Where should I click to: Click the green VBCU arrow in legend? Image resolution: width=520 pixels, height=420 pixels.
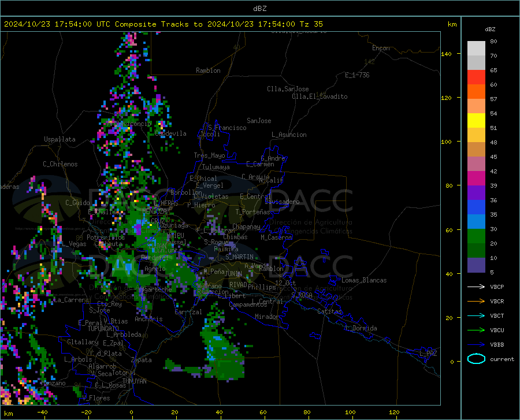[x=476, y=330]
